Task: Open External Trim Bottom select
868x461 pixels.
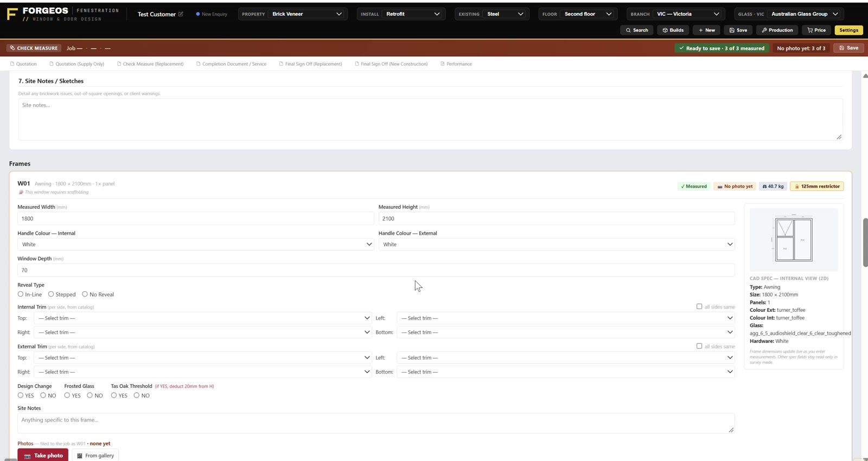Action: [x=566, y=372]
